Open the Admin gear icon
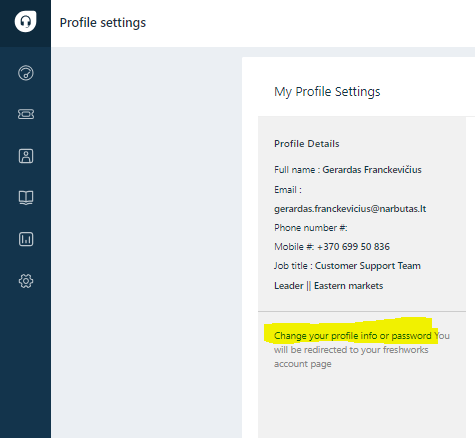This screenshot has width=475, height=438. [26, 281]
